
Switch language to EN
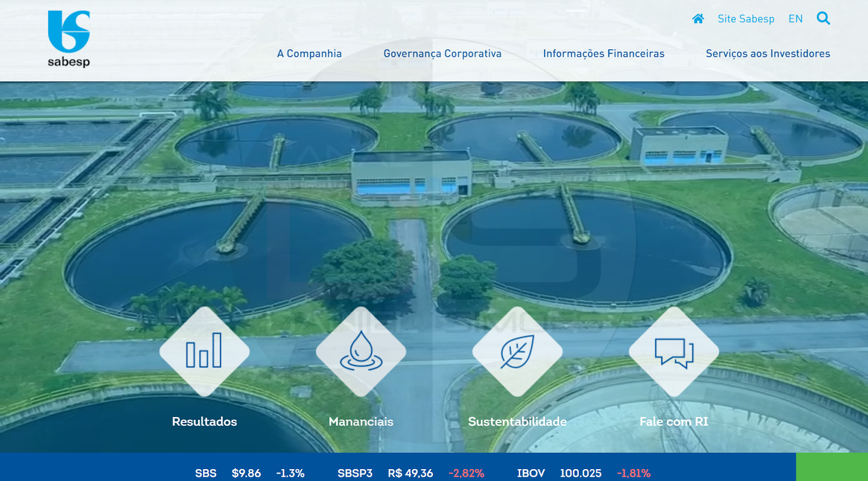coord(795,19)
